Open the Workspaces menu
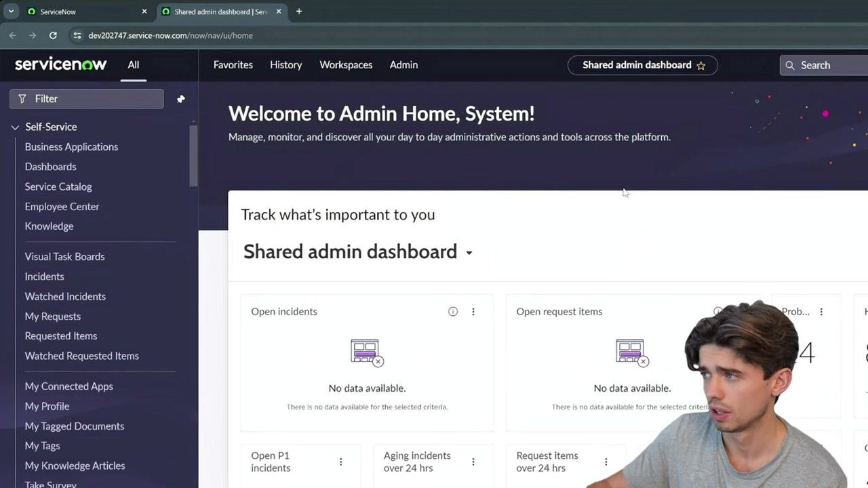Viewport: 868px width, 488px height. click(x=346, y=65)
